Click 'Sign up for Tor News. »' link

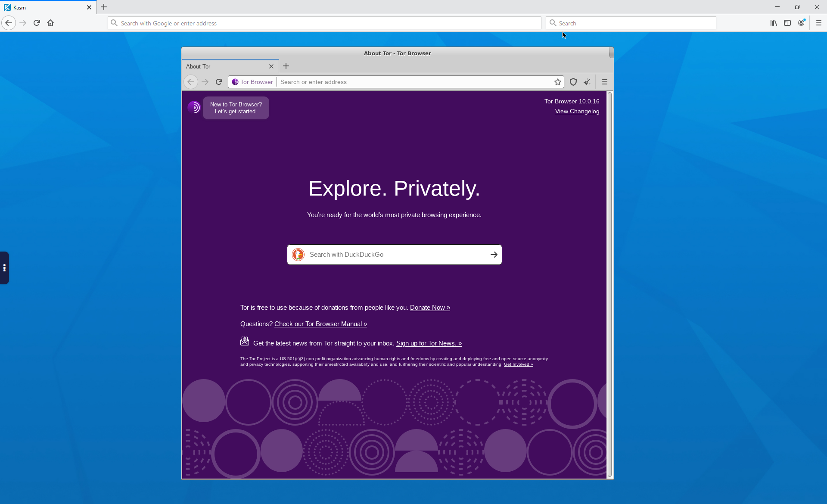(429, 343)
